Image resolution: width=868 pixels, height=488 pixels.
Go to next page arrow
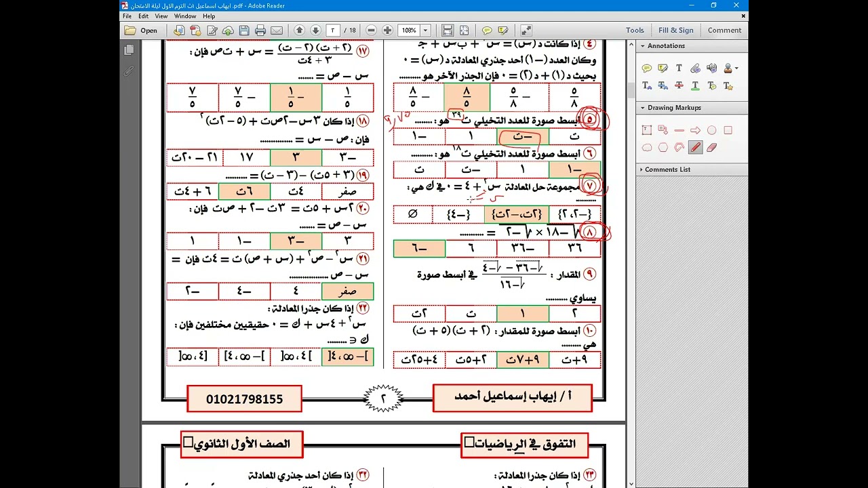pyautogui.click(x=315, y=30)
